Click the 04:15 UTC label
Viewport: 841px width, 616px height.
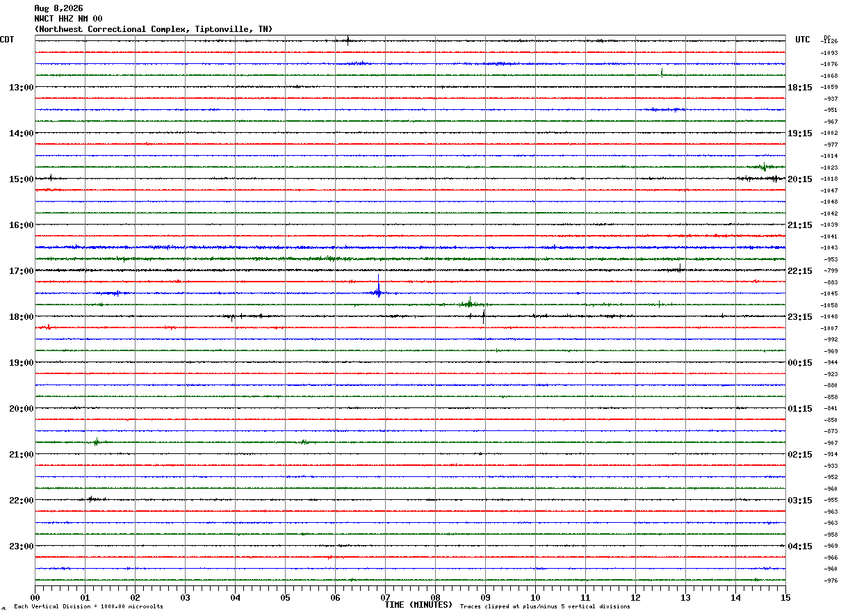click(x=800, y=546)
